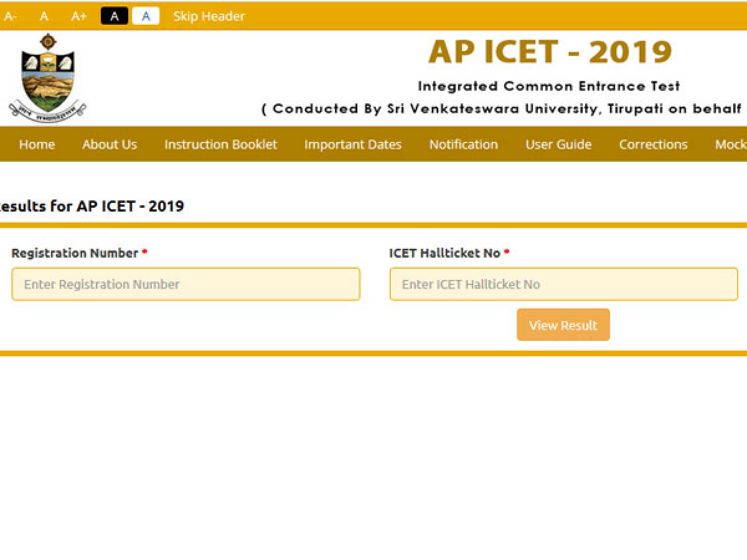
Task: Click the AP ICET - 2019 banner title
Action: click(x=550, y=52)
